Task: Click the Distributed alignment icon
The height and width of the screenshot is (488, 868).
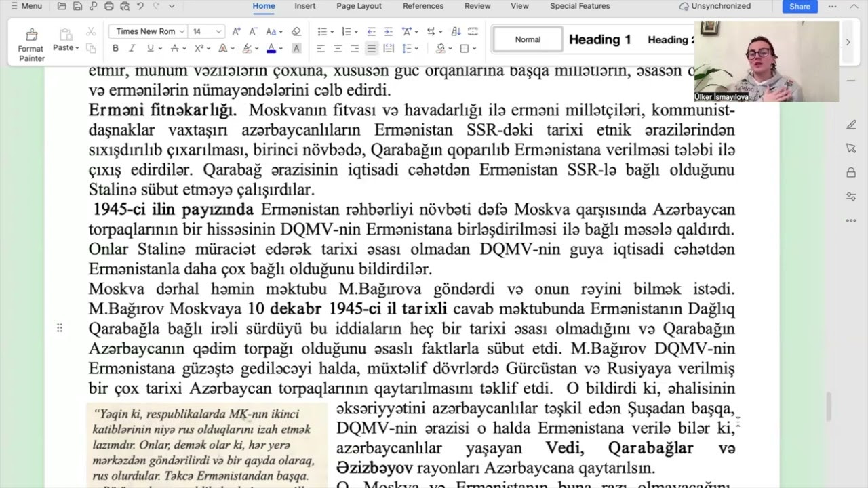Action: [x=389, y=48]
